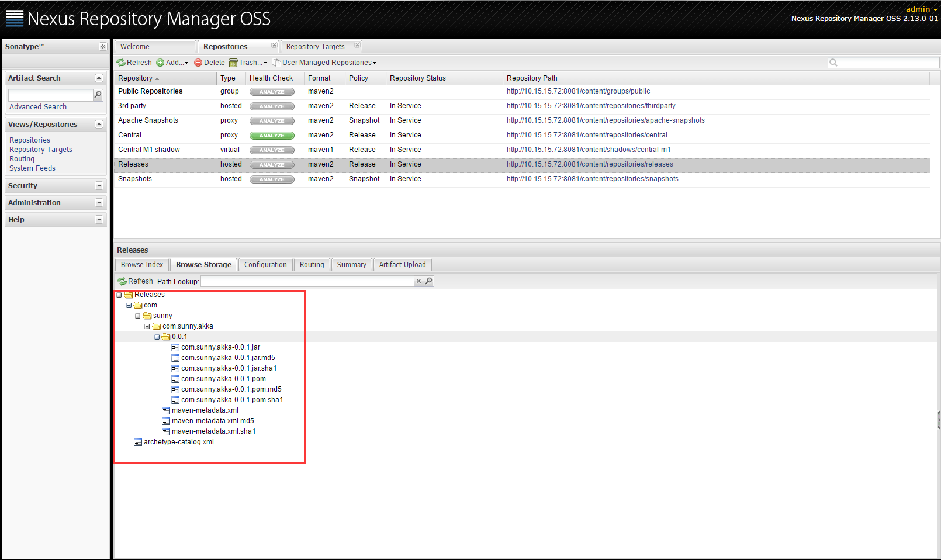Sort by Repository column header
Image resolution: width=941 pixels, height=560 pixels.
(165, 78)
